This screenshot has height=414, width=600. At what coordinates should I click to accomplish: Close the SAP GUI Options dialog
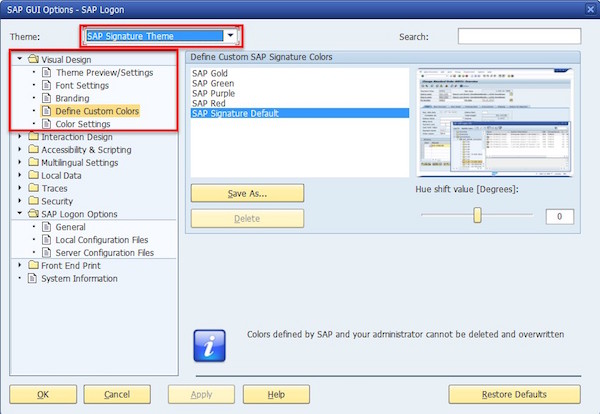pyautogui.click(x=591, y=9)
